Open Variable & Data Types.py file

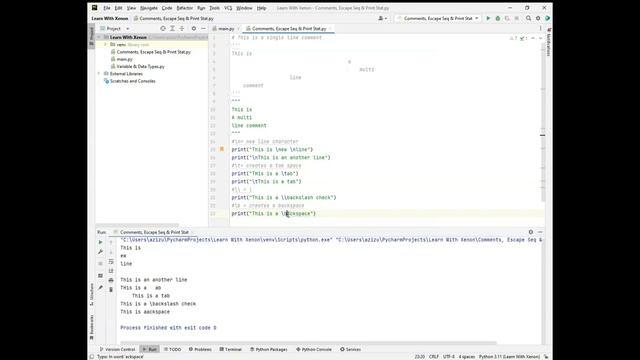click(x=140, y=67)
